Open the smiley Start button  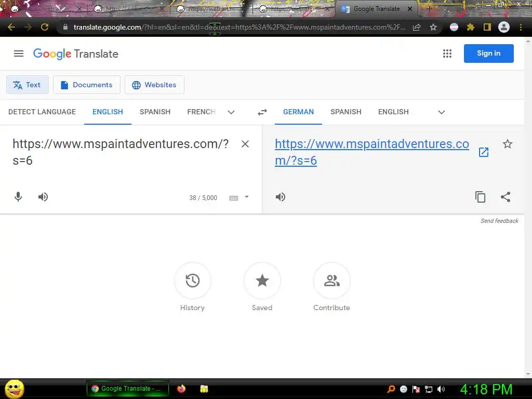[14, 389]
